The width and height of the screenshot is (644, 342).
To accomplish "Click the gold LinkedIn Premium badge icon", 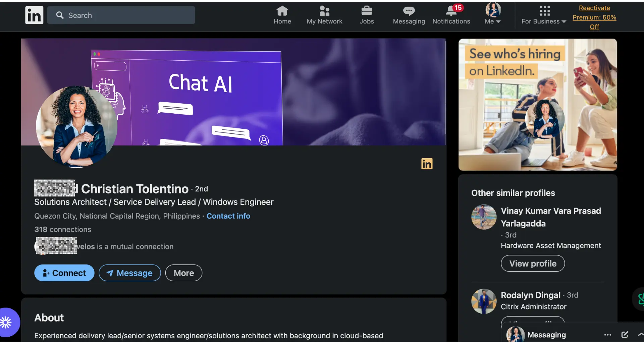I will pyautogui.click(x=427, y=164).
